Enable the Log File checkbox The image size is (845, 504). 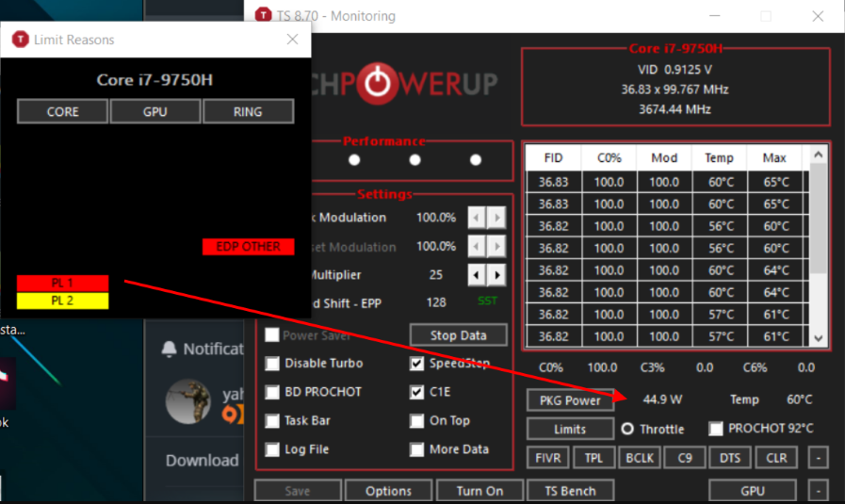(x=272, y=449)
